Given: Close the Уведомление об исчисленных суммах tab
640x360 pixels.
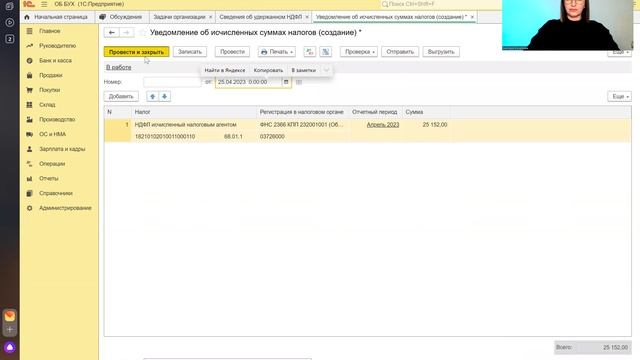Looking at the screenshot, I should (x=472, y=17).
